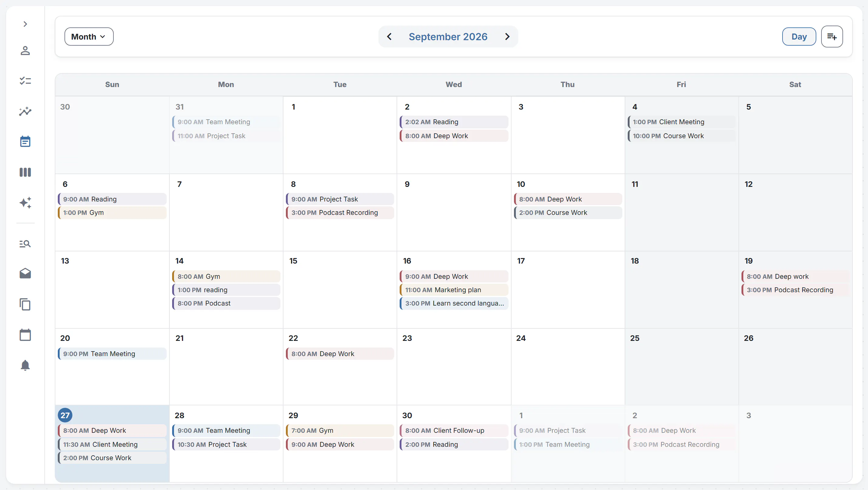Viewport: 868px width, 490px height.
Task: Select the calendar event note icon
Action: coord(25,141)
